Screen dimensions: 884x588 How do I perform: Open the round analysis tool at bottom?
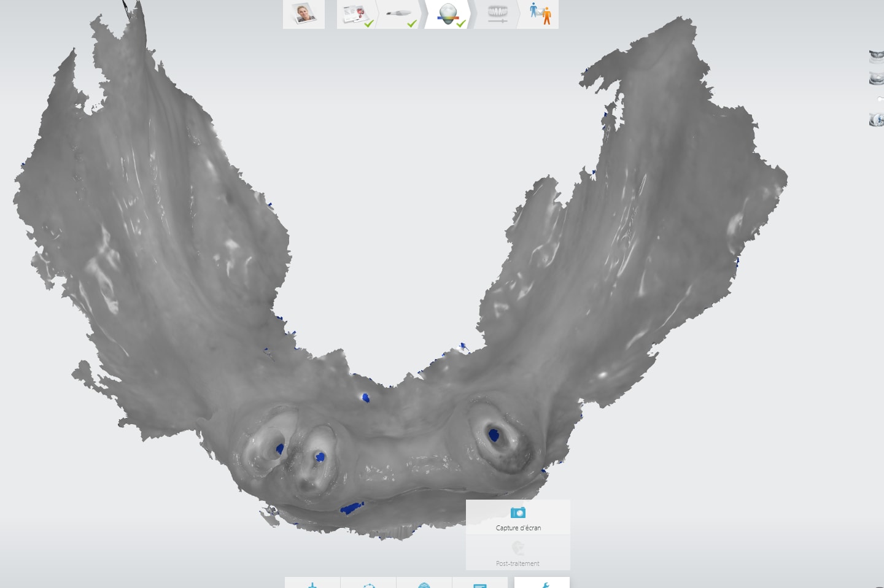tap(424, 584)
